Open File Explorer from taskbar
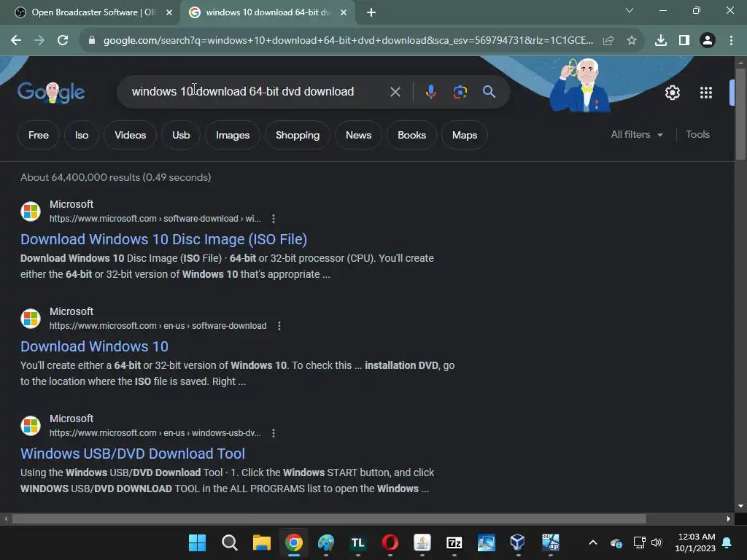This screenshot has height=560, width=747. point(262,542)
